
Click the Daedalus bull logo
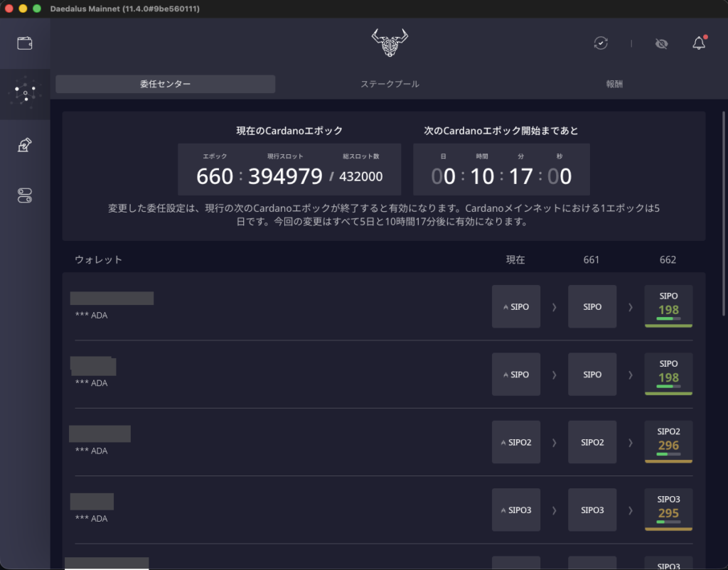[390, 43]
